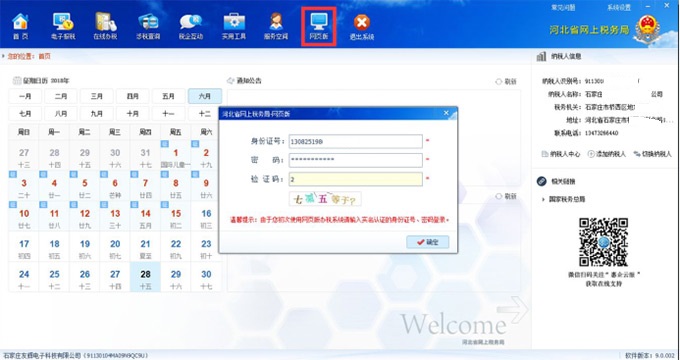Go to 首页 home icon in toolbar
The image size is (680, 360).
20,26
